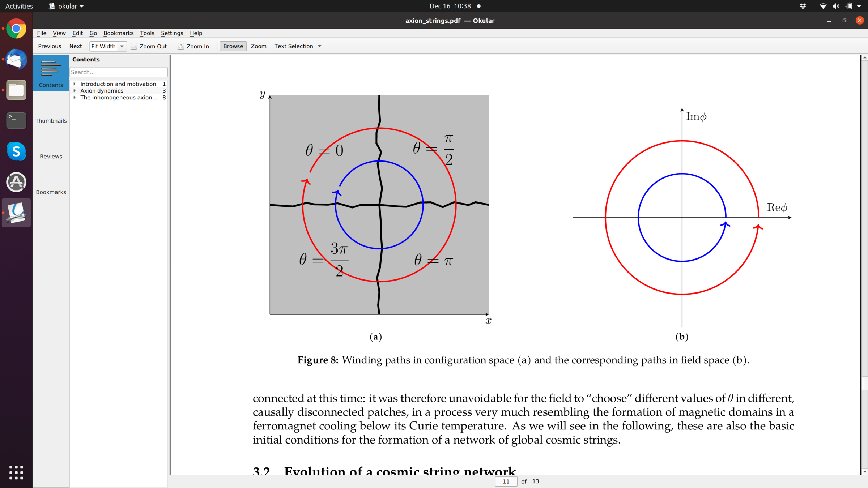Click the page number field showing 11

[x=506, y=481]
